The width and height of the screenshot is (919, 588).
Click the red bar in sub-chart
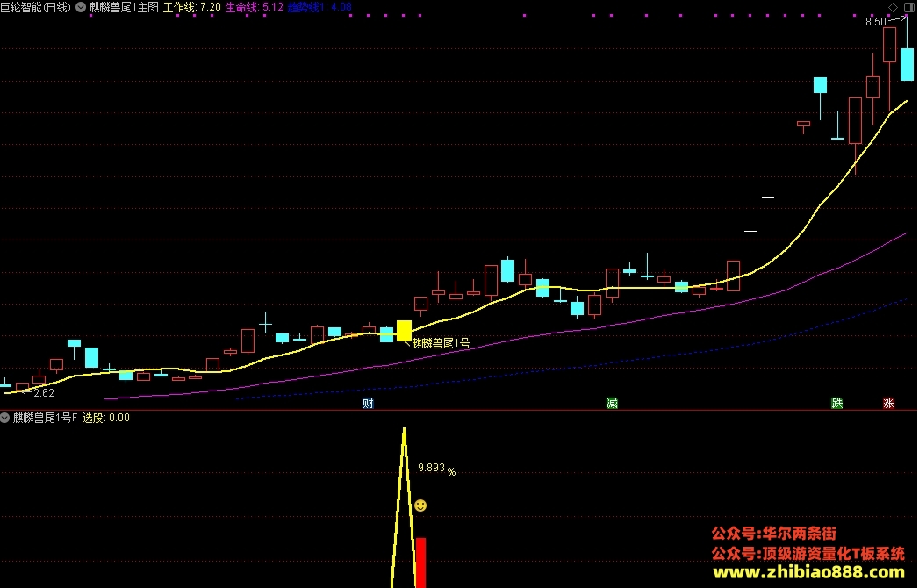[x=420, y=563]
